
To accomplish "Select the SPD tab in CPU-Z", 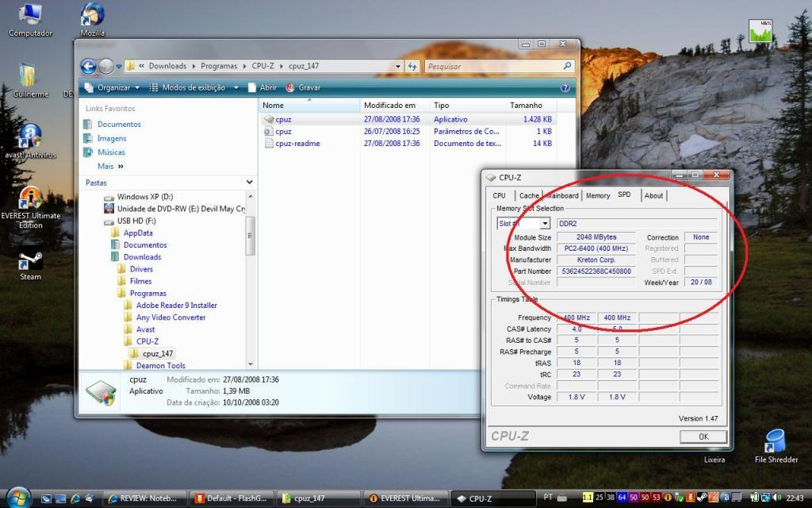I will [x=625, y=194].
